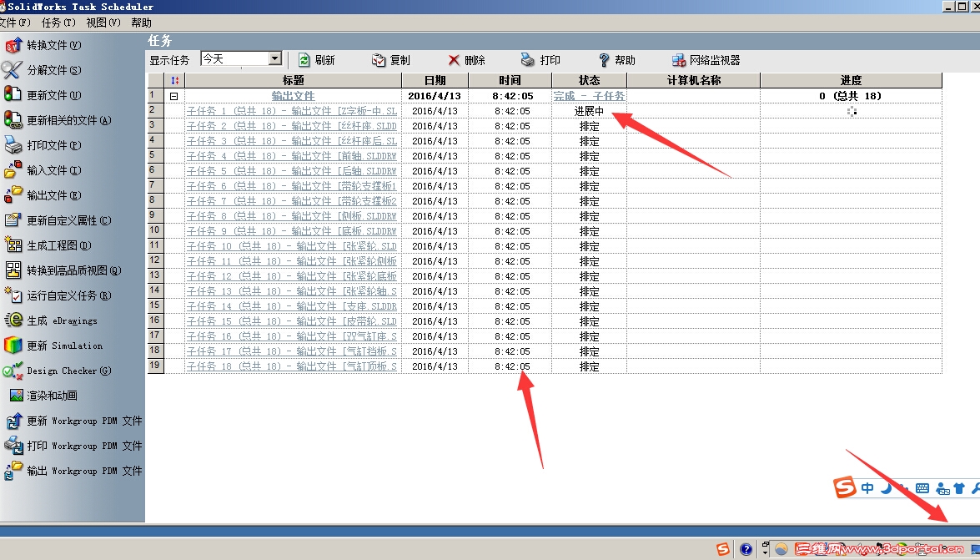
Task: Select the 生成工程图 icon
Action: coord(13,245)
